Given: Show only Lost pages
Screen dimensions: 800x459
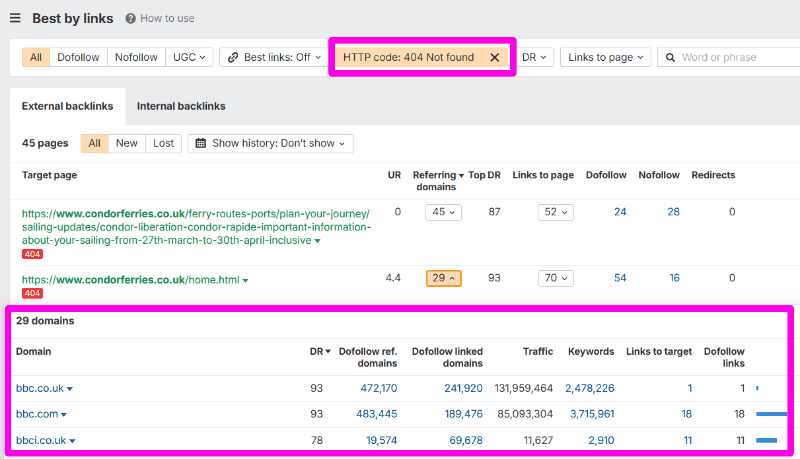Looking at the screenshot, I should (x=163, y=143).
